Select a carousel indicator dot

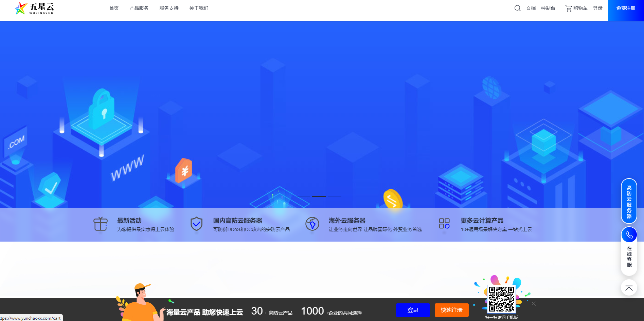point(319,196)
